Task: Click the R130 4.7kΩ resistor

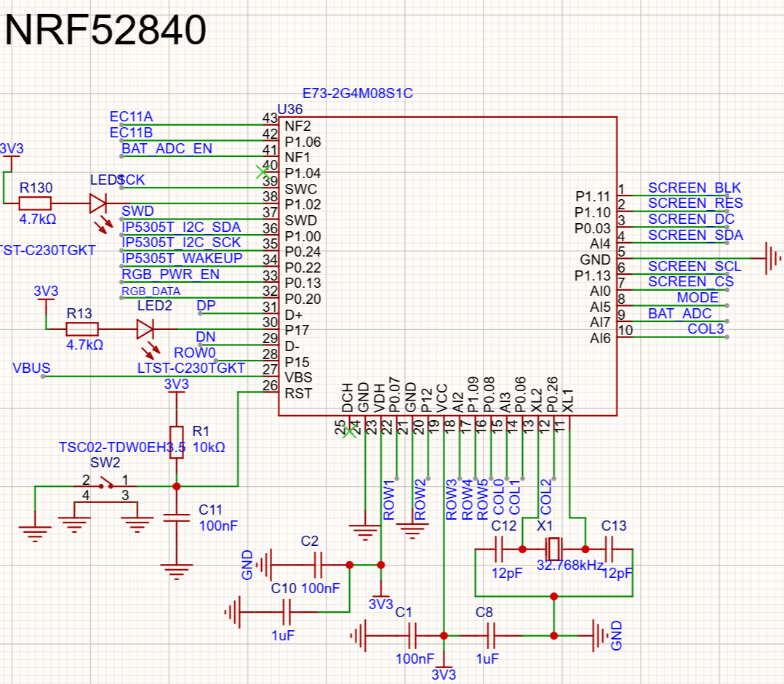Action: (34, 204)
